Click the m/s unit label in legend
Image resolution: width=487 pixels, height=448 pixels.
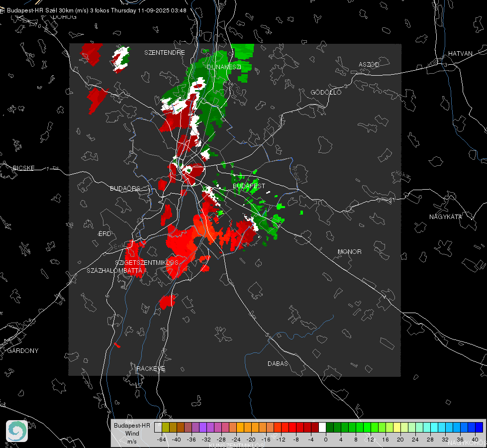(132, 442)
